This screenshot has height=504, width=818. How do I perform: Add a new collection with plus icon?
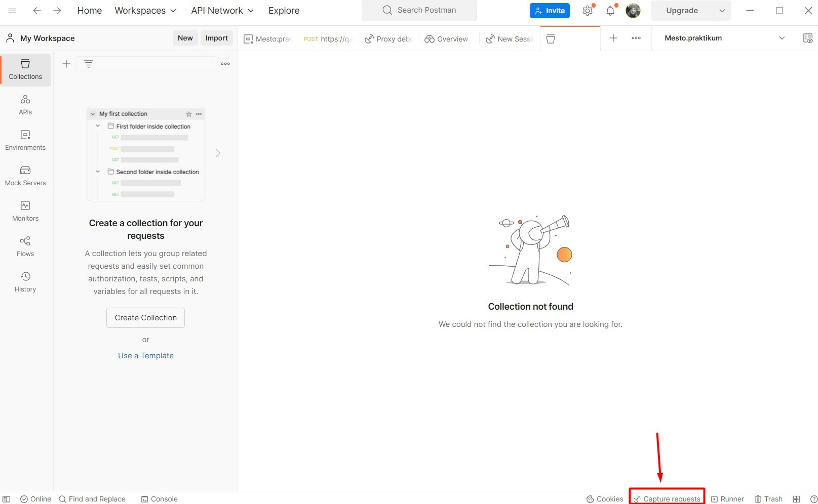click(x=66, y=64)
